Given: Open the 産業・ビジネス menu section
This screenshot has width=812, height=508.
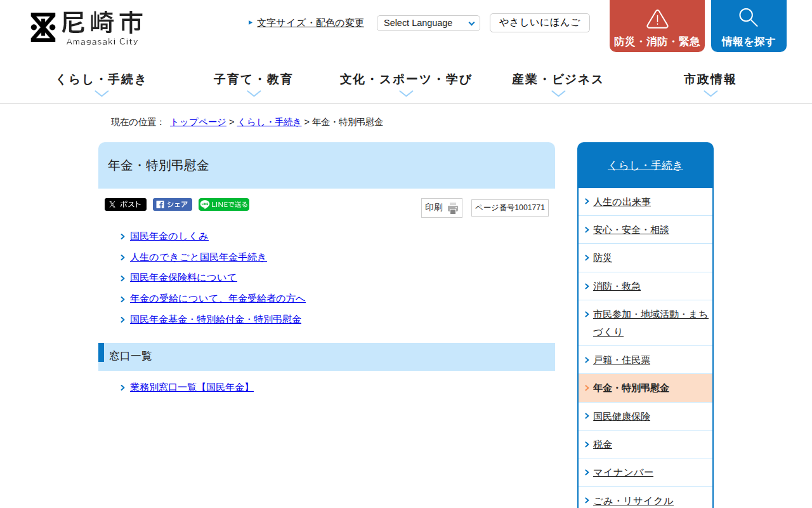Looking at the screenshot, I should coord(556,79).
